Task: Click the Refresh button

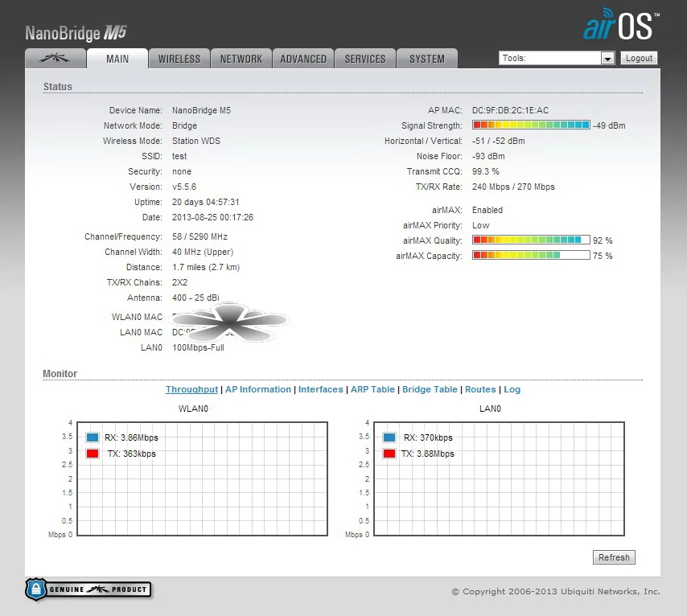Action: point(614,557)
